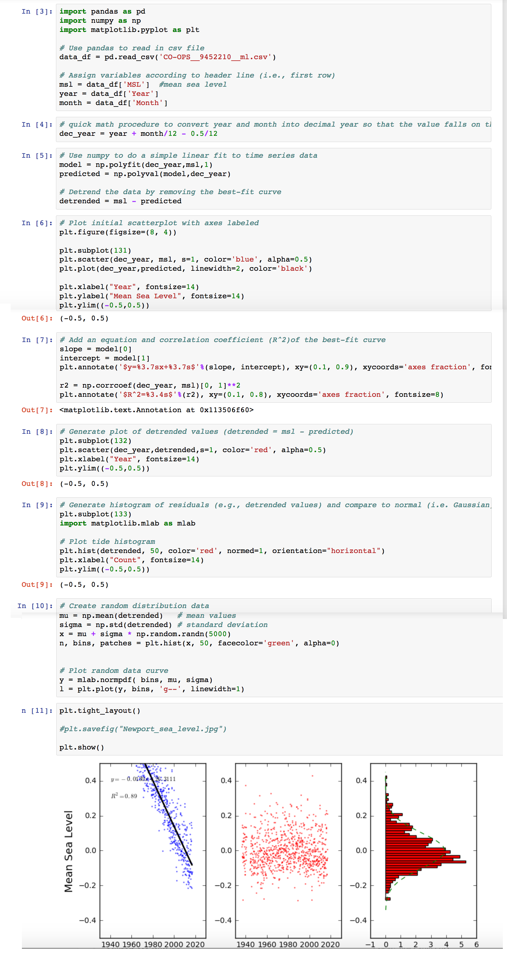Image resolution: width=507 pixels, height=980 pixels.
Task: Click the R²=0.89 annotation in plot
Action: 124,796
